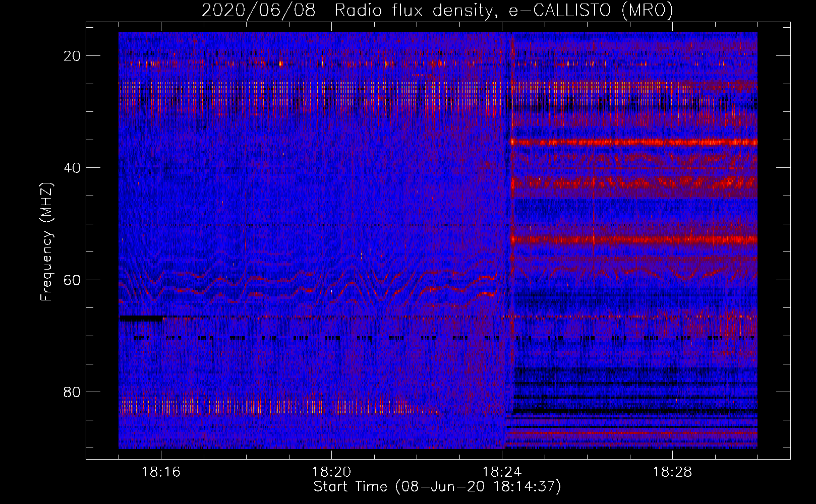Click the 18:28 time tick label
The image size is (816, 504).
(x=672, y=472)
